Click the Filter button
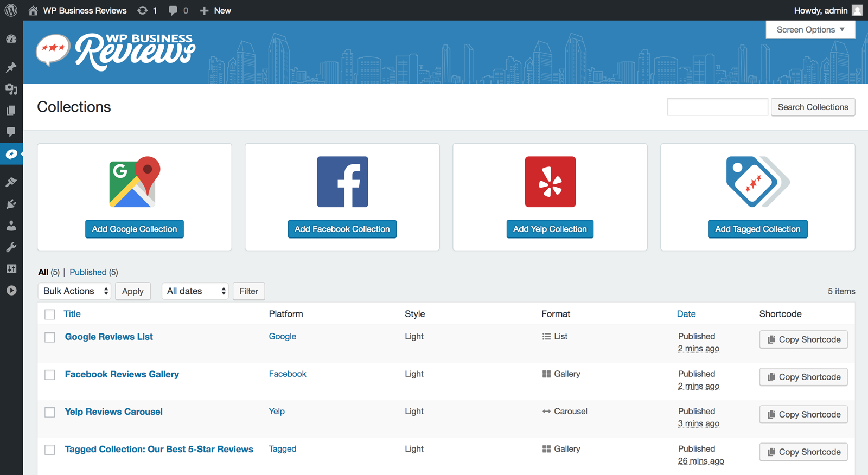Viewport: 868px width, 475px height. 249,291
